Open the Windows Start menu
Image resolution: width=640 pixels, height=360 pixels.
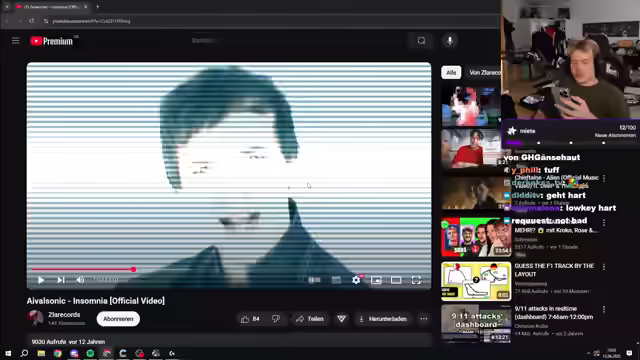(8, 353)
